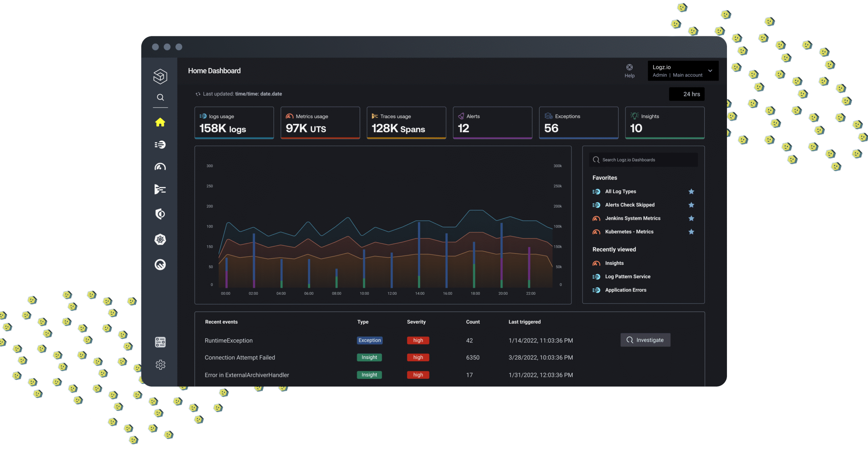
Task: Open the data controls icon near sidebar bottom
Action: [160, 342]
